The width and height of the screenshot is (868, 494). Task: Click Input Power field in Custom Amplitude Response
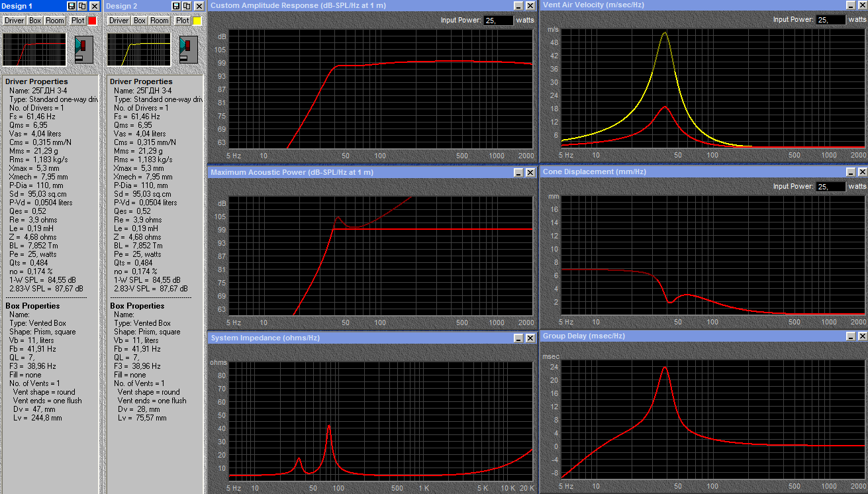498,20
